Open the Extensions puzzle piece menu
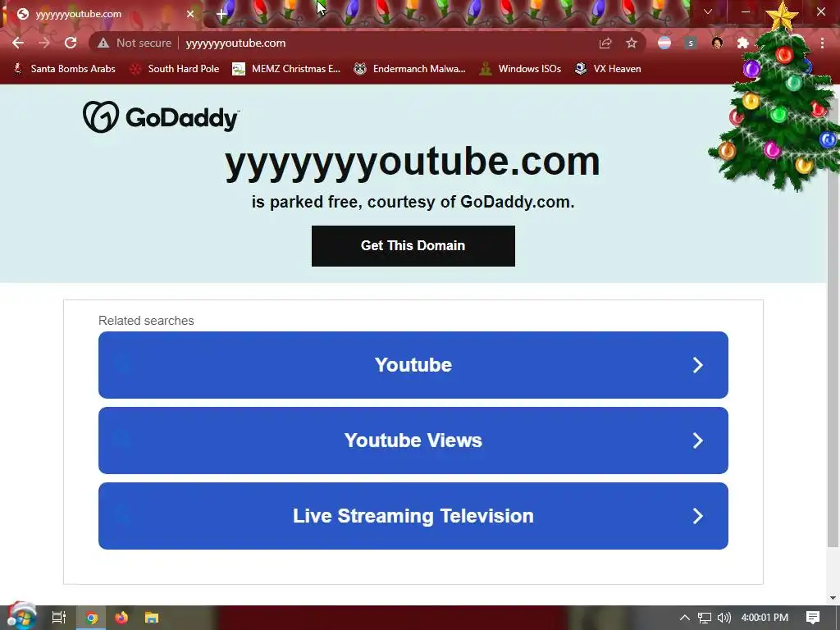This screenshot has height=630, width=840. pyautogui.click(x=743, y=43)
